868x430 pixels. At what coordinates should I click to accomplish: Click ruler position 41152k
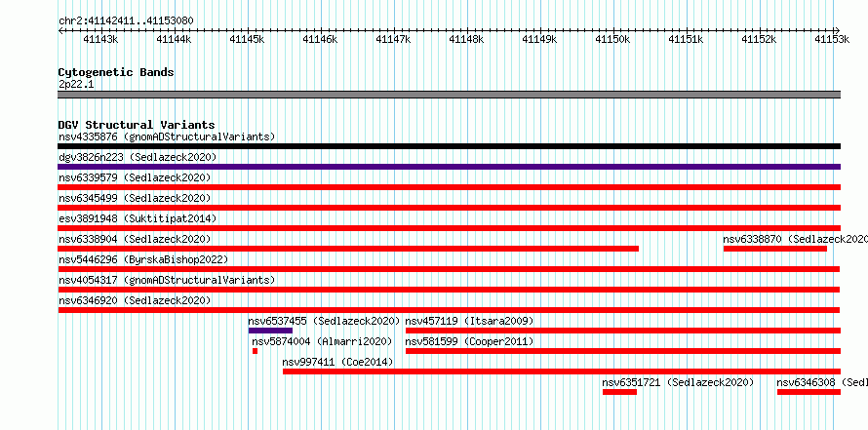pos(759,39)
